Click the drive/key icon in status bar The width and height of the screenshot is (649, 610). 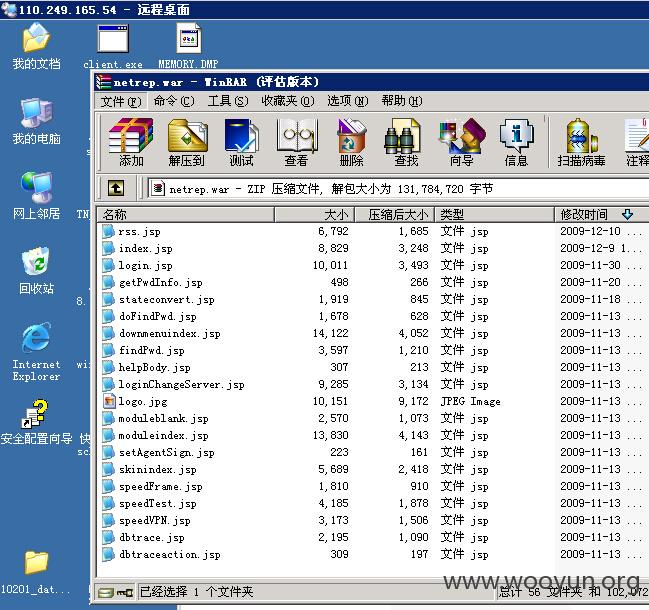(115, 592)
